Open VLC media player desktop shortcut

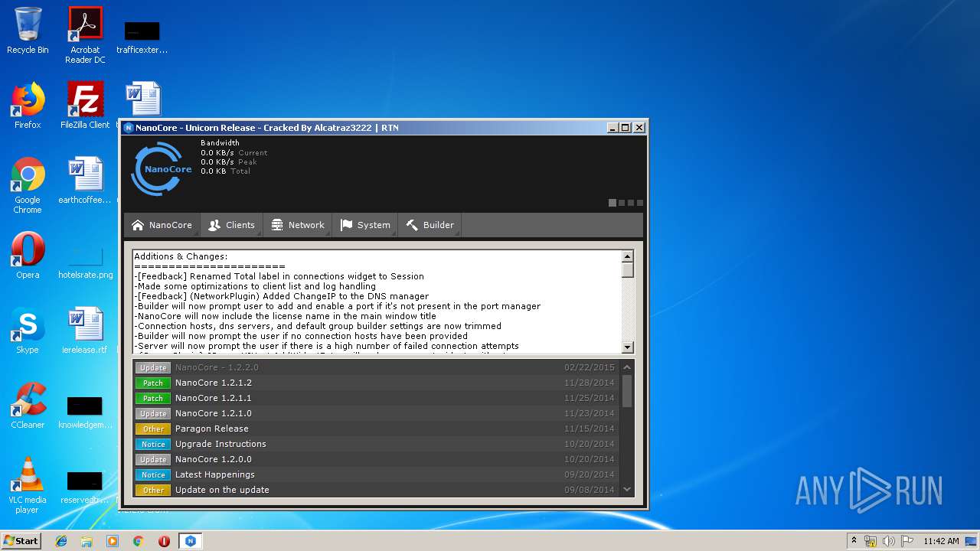[x=28, y=485]
